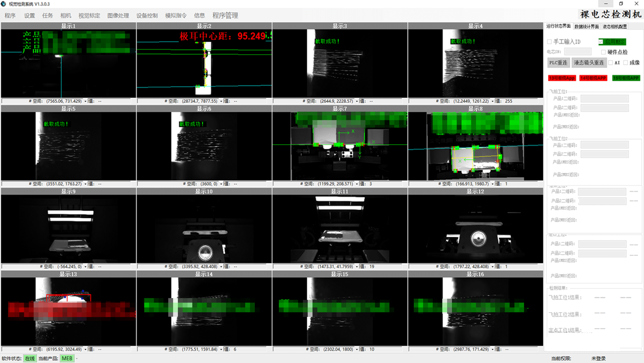Select the 显示6 camera image
Image resolution: width=644 pixels, height=363 pixels.
[204, 146]
